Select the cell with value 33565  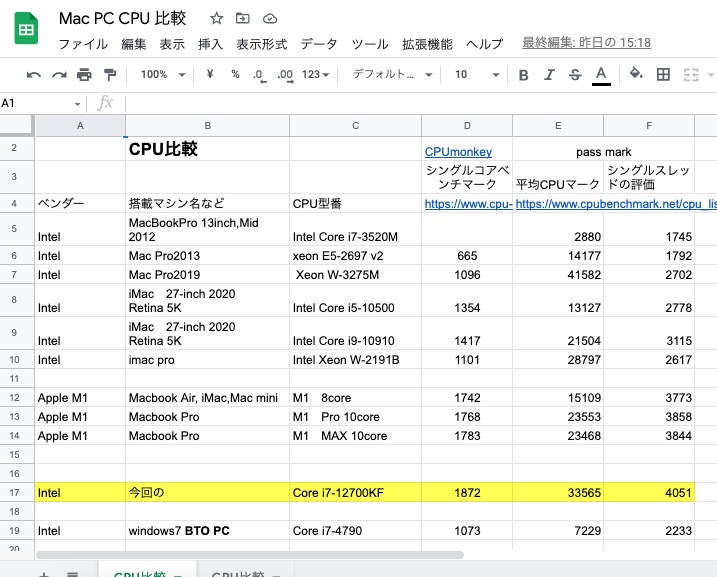558,492
